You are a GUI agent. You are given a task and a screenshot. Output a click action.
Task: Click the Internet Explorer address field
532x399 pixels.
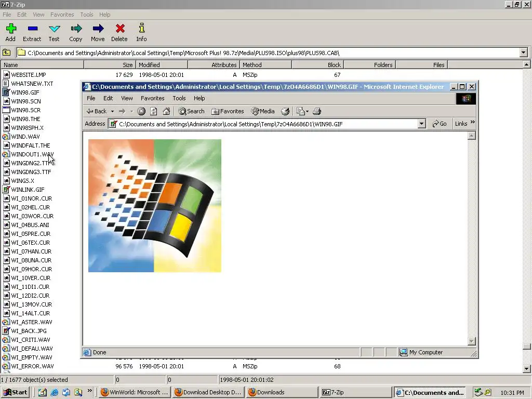(263, 124)
